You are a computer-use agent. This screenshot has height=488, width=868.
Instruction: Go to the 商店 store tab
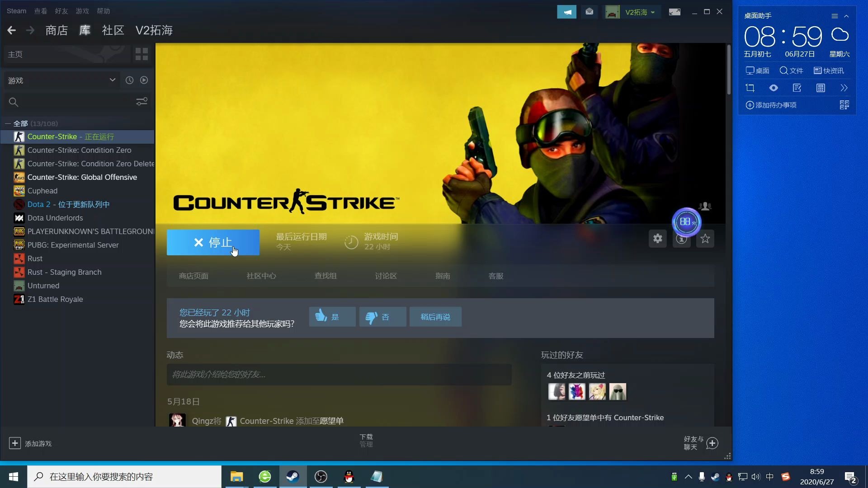(x=57, y=30)
